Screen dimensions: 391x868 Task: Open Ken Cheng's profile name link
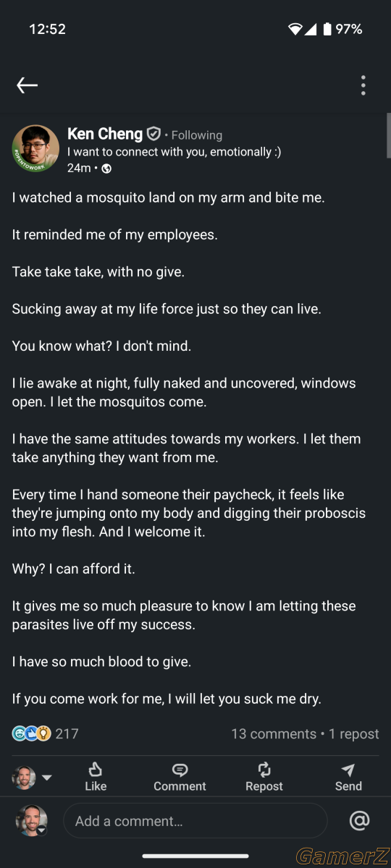click(105, 134)
